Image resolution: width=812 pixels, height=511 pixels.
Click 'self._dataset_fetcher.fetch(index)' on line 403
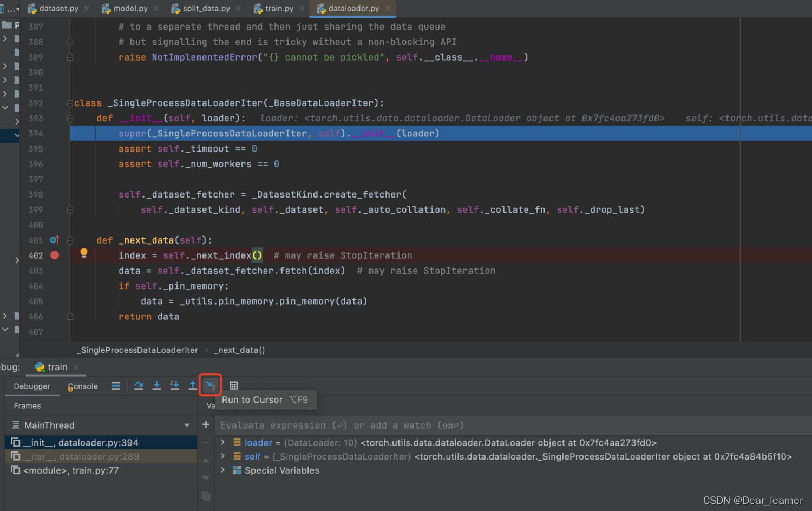[x=251, y=271]
